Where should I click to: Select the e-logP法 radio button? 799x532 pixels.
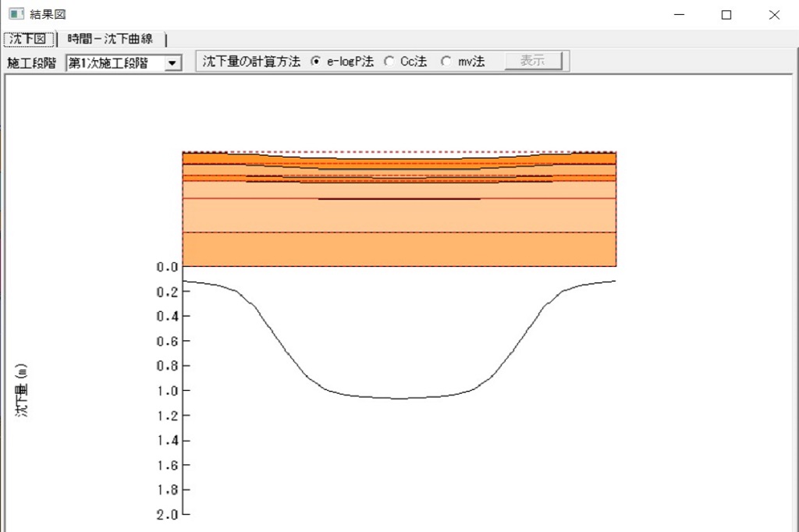[x=316, y=62]
